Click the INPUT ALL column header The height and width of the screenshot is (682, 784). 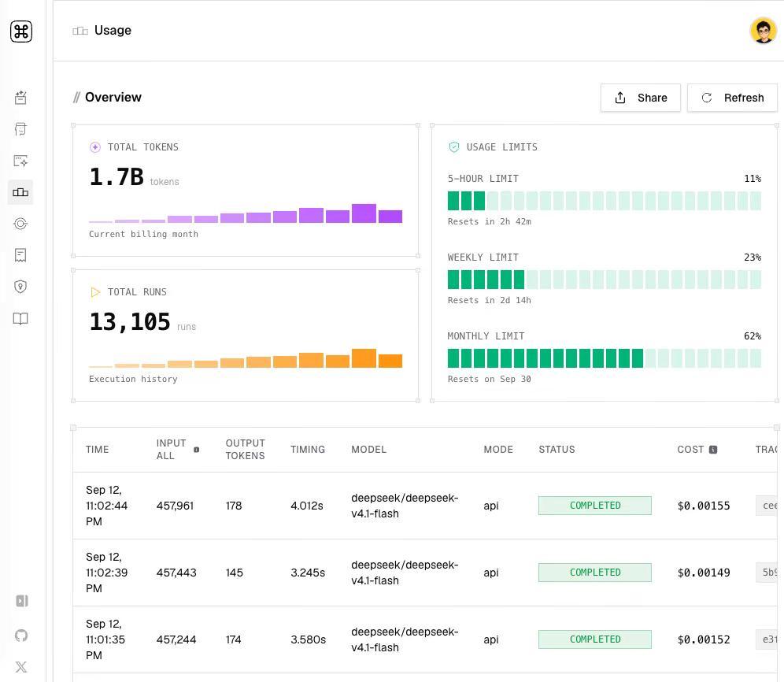coord(171,450)
